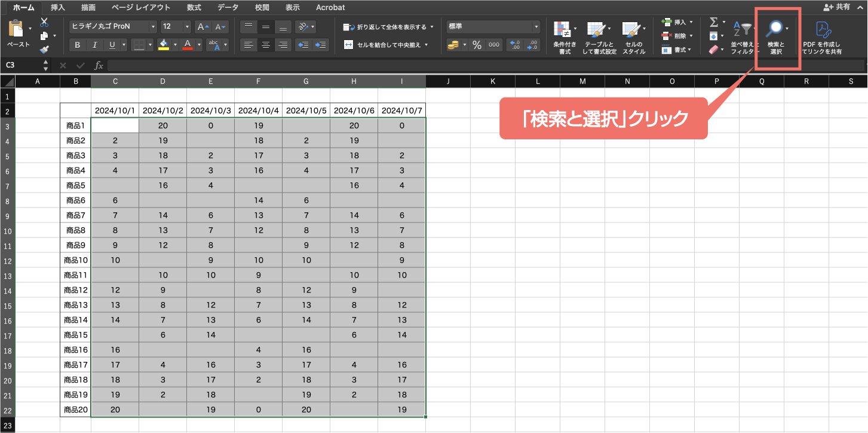Image resolution: width=868 pixels, height=433 pixels.
Task: Open Format as Table (テーブルとして書式設定)
Action: coord(599,38)
